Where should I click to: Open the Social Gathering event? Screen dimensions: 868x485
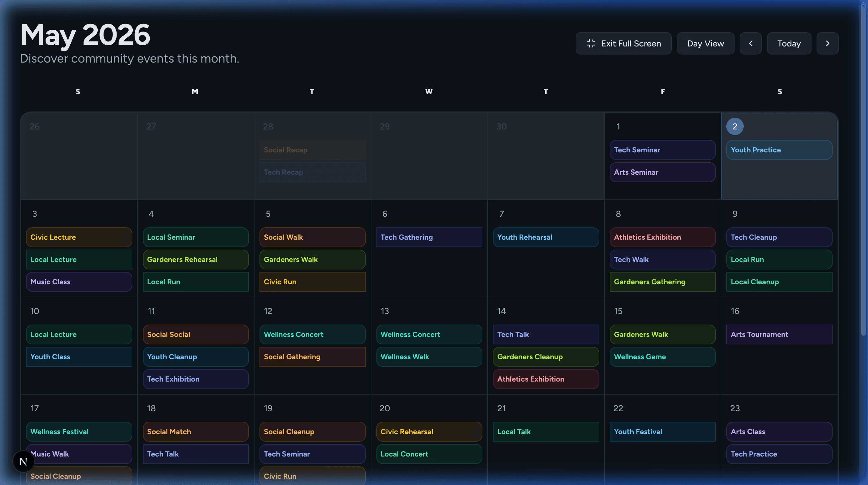(x=312, y=357)
